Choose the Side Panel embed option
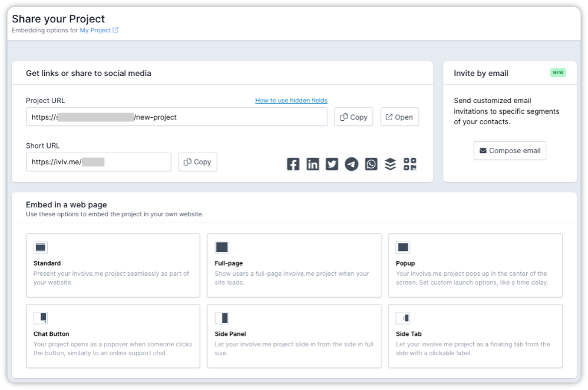Viewport: 588px width, 390px height. click(x=223, y=318)
